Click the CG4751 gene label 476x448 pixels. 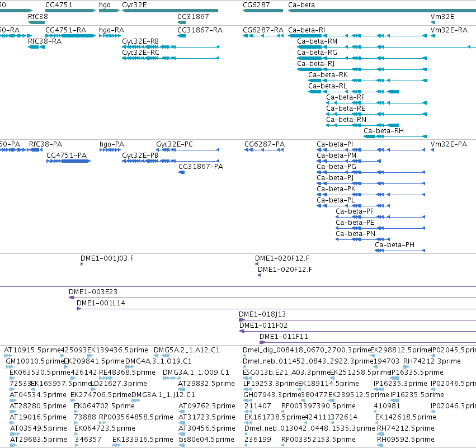click(x=59, y=5)
